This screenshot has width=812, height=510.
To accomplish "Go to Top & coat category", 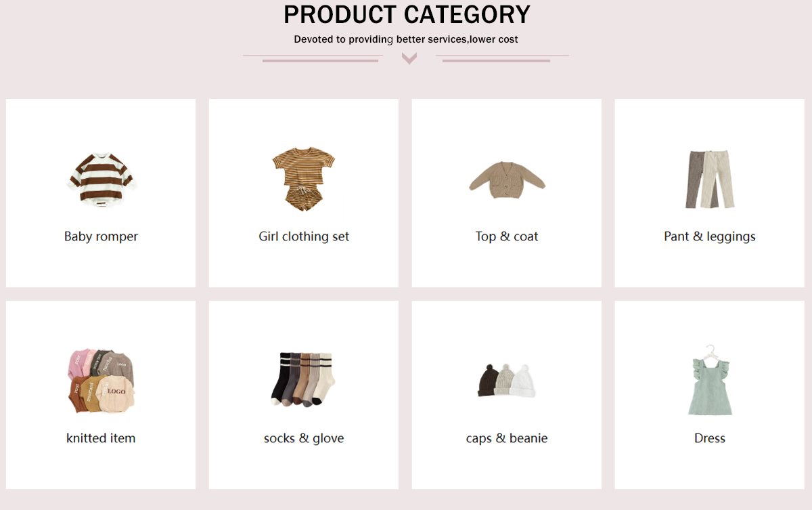I will pyautogui.click(x=507, y=236).
